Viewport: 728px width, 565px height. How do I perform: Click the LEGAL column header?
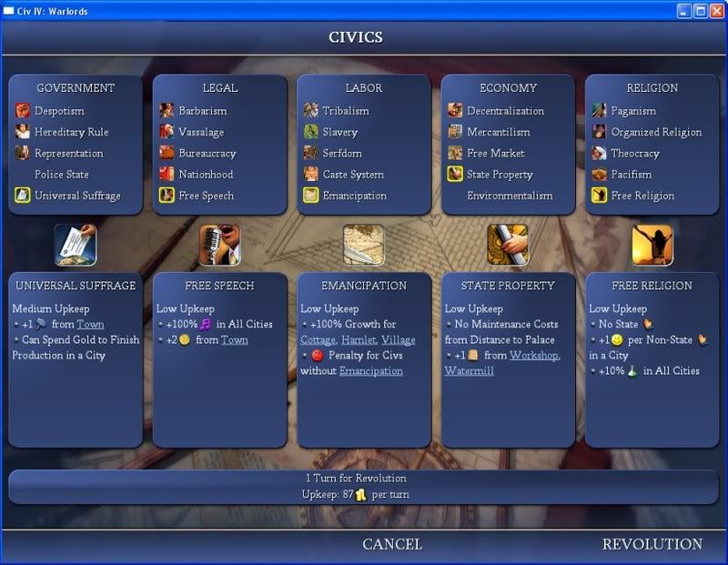tap(220, 87)
